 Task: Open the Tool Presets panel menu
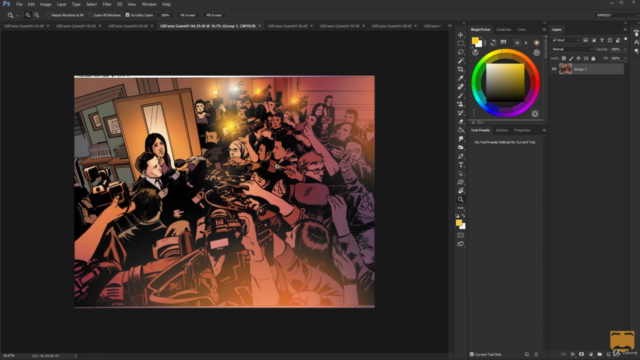(x=544, y=130)
